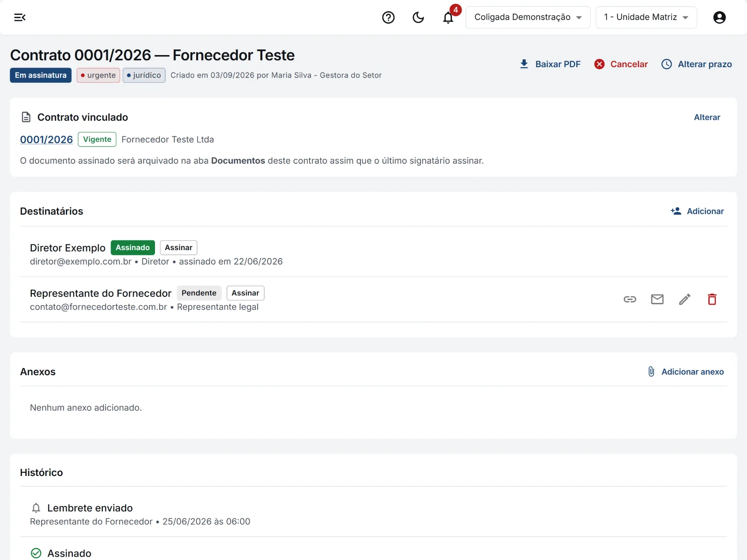Select the urgente tag
747x560 pixels.
click(98, 75)
